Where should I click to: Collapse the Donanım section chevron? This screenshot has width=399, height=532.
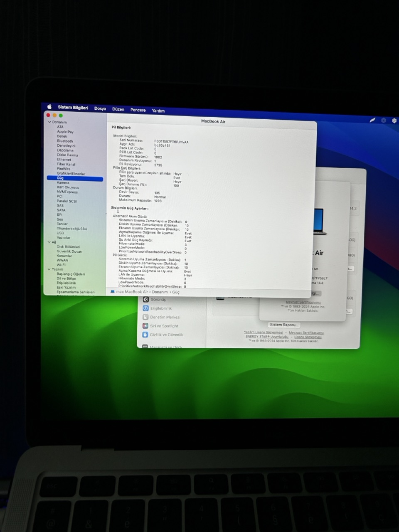[x=49, y=122]
